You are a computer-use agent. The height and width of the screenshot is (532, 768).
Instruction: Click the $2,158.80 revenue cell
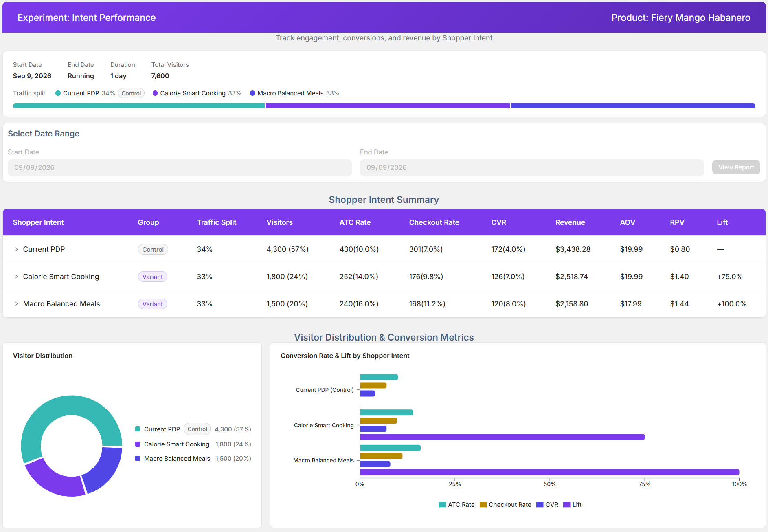[572, 304]
